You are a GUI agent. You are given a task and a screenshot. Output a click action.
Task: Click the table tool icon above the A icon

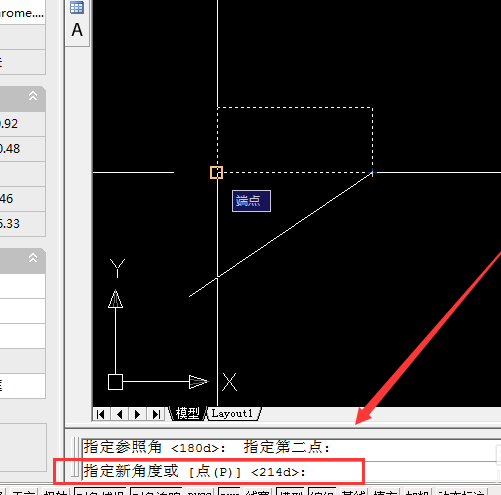click(77, 7)
